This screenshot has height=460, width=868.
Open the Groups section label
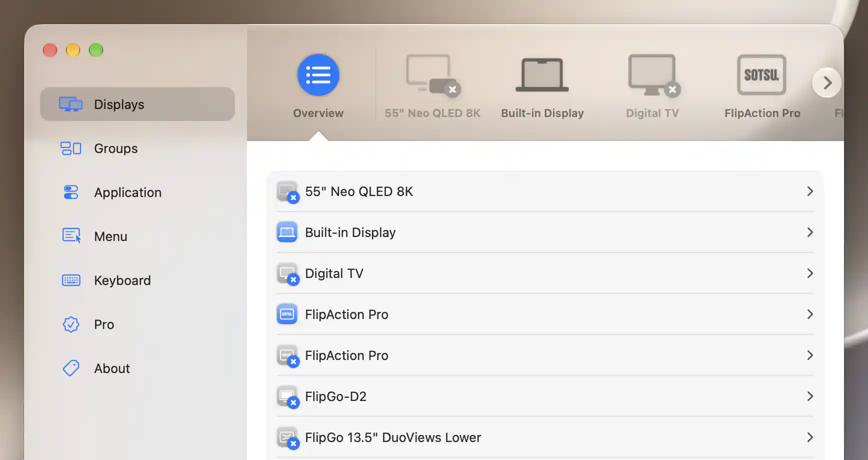coord(116,148)
